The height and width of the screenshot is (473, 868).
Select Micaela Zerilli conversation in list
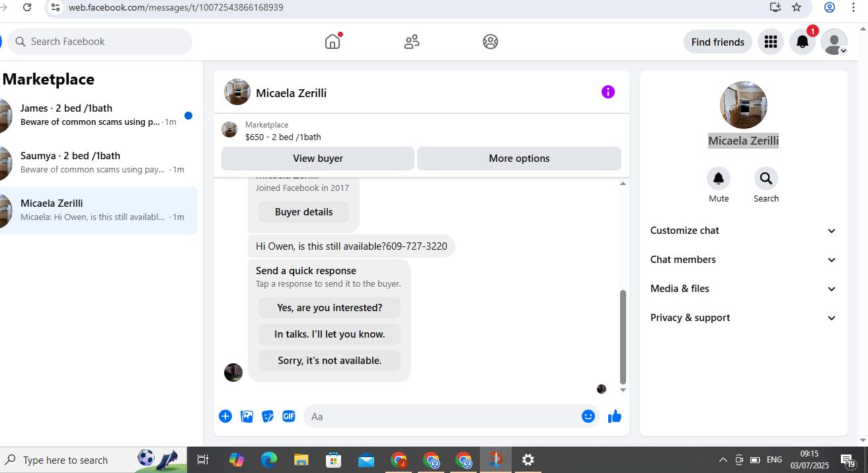click(x=99, y=211)
